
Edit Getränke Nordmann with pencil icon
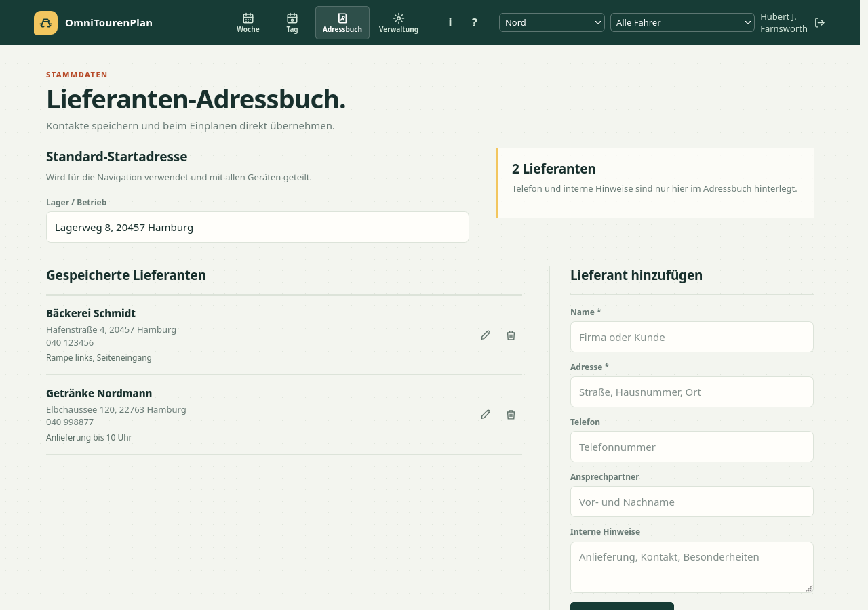pyautogui.click(x=486, y=414)
